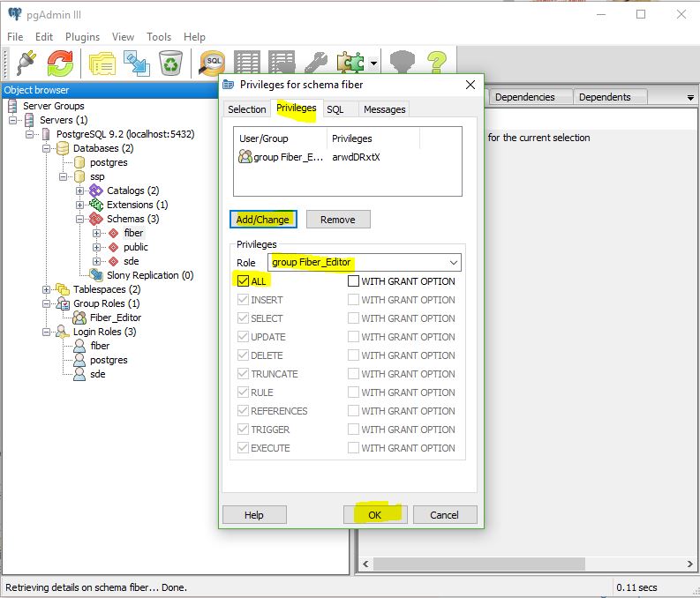Screen dimensions: 700x598
Task: Click the PostgreSQL 9.2 server icon
Action: tap(46, 134)
